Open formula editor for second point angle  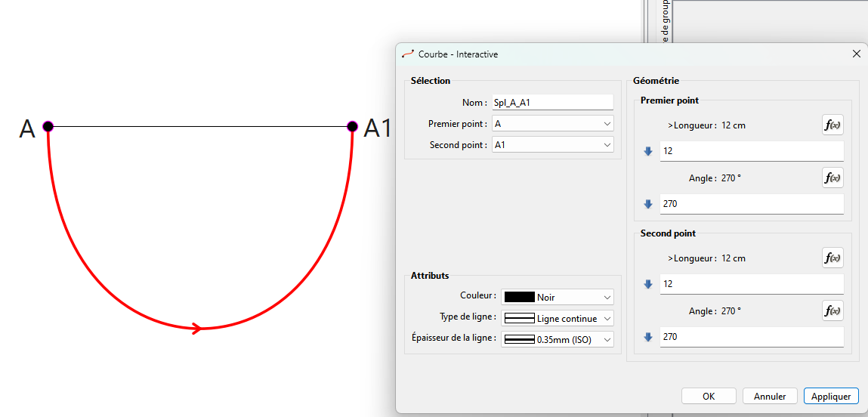[x=832, y=311]
